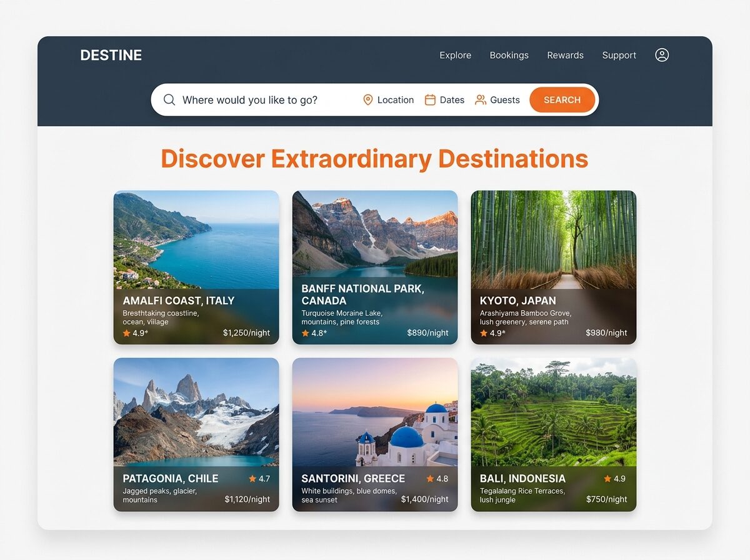Image resolution: width=750 pixels, height=560 pixels.
Task: Click the '$980/night' price
Action: point(607,333)
